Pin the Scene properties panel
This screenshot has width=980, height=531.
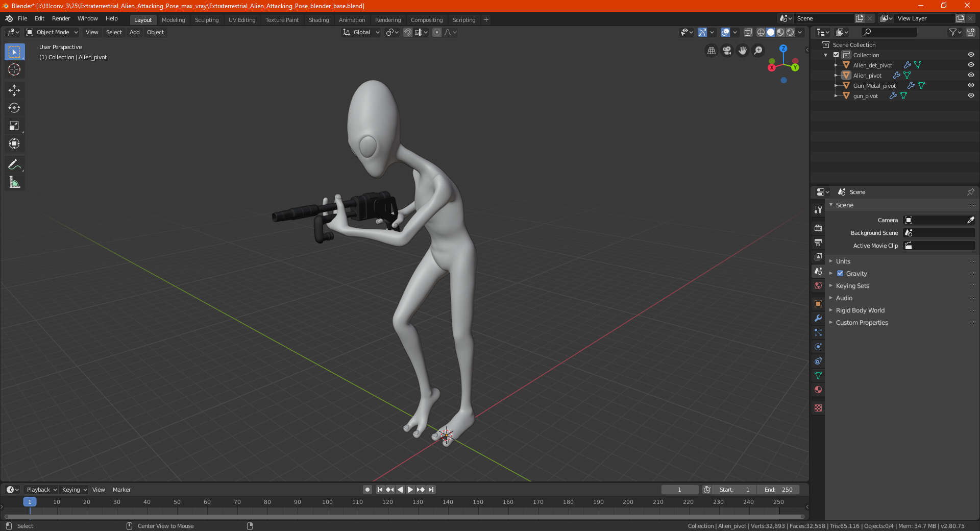970,192
